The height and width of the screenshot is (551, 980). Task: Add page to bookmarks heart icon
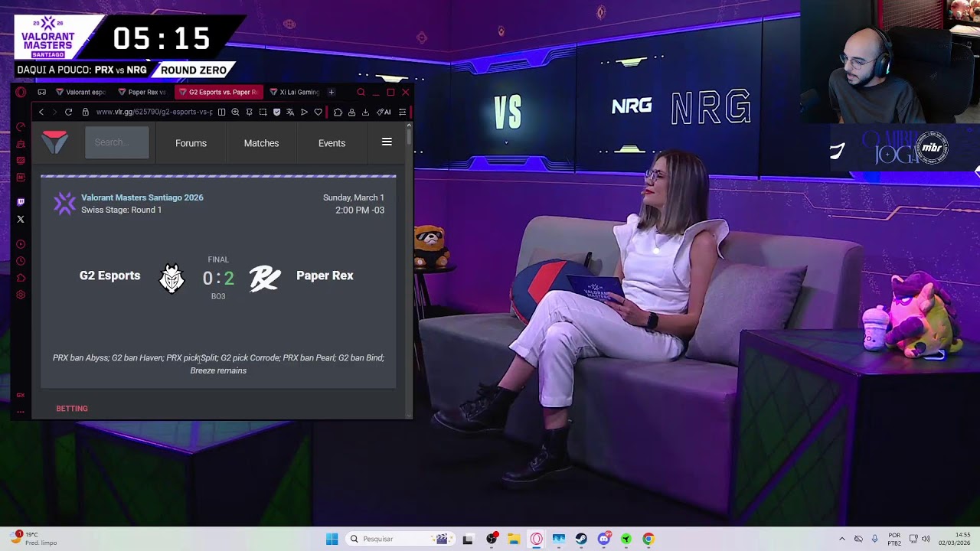(x=318, y=112)
